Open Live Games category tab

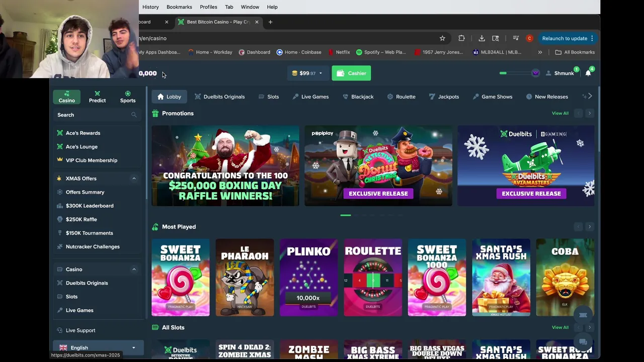tap(310, 97)
